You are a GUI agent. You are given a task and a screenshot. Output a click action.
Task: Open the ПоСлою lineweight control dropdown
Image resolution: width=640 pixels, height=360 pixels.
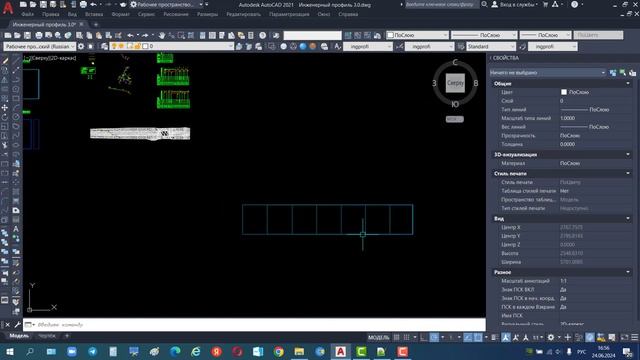(x=545, y=35)
